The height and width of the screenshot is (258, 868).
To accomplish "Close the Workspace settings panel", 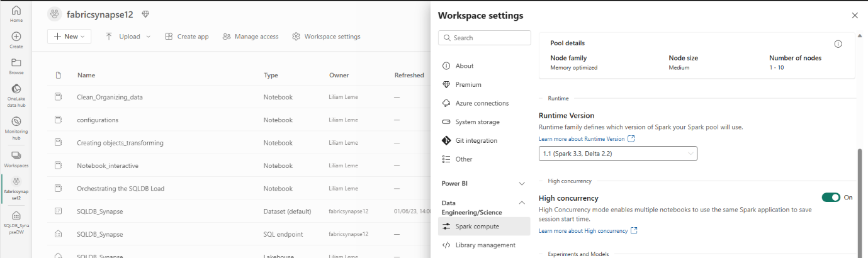I will [854, 15].
